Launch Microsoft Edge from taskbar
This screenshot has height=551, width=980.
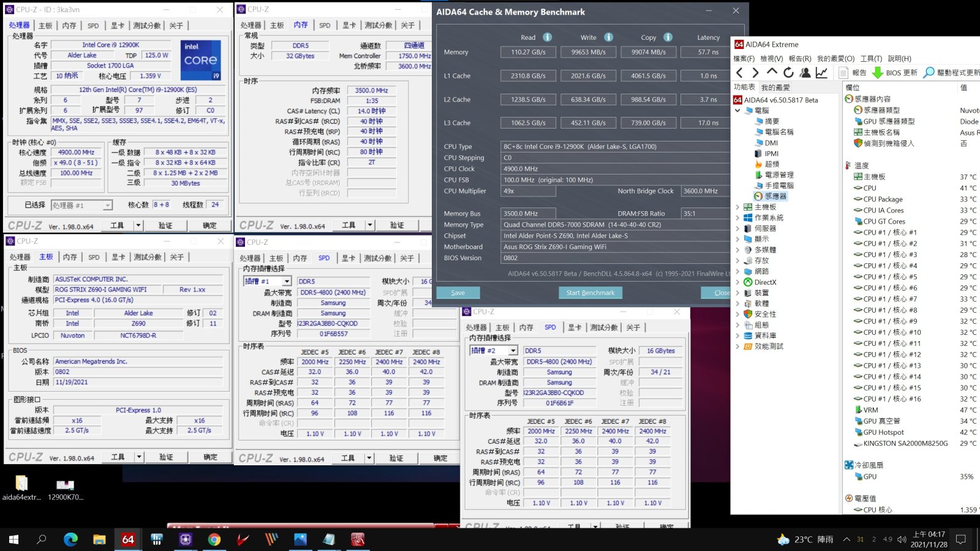[70, 539]
